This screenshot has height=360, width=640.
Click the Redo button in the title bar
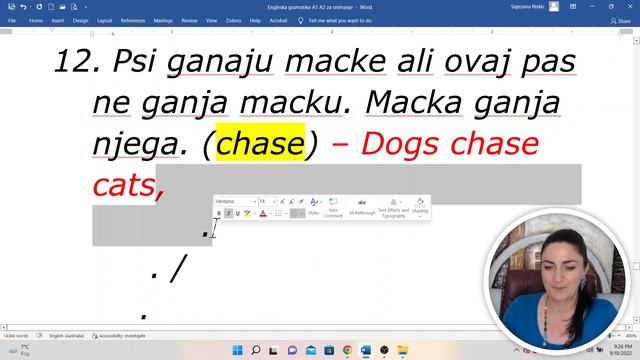(39, 7)
